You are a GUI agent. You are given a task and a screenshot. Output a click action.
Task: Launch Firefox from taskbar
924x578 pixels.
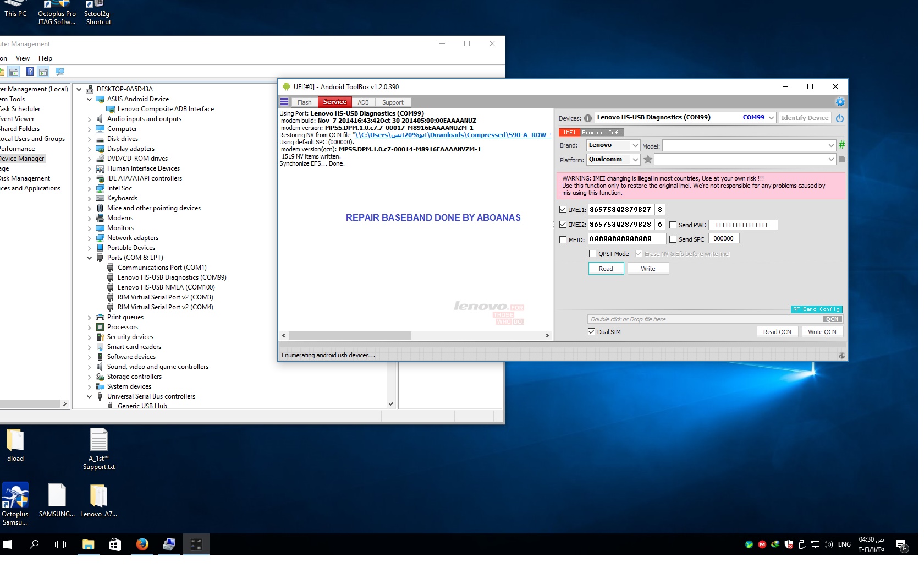[142, 544]
